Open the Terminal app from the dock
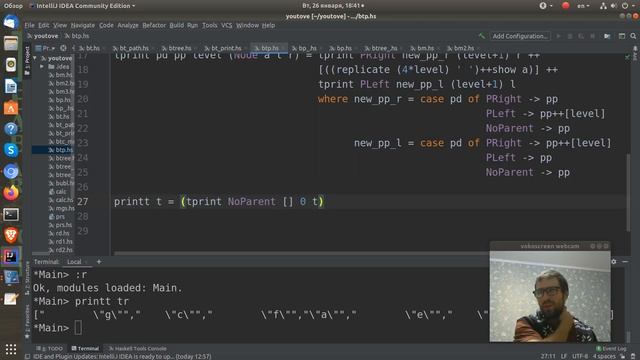640x360 pixels. (x=11, y=214)
